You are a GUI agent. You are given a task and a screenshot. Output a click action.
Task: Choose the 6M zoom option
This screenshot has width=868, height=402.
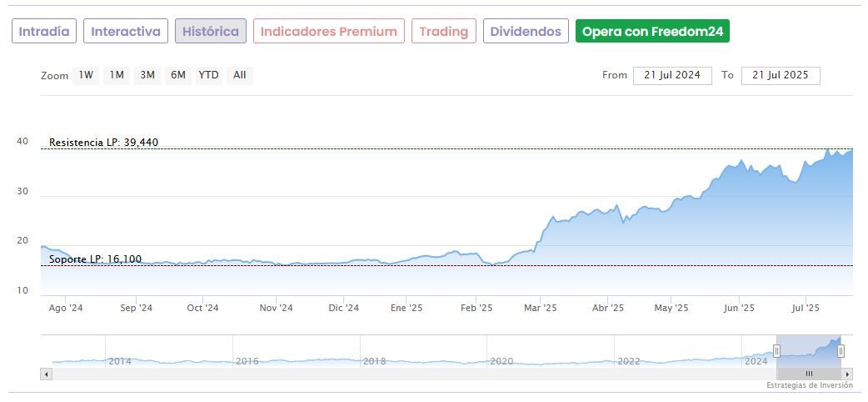point(177,75)
